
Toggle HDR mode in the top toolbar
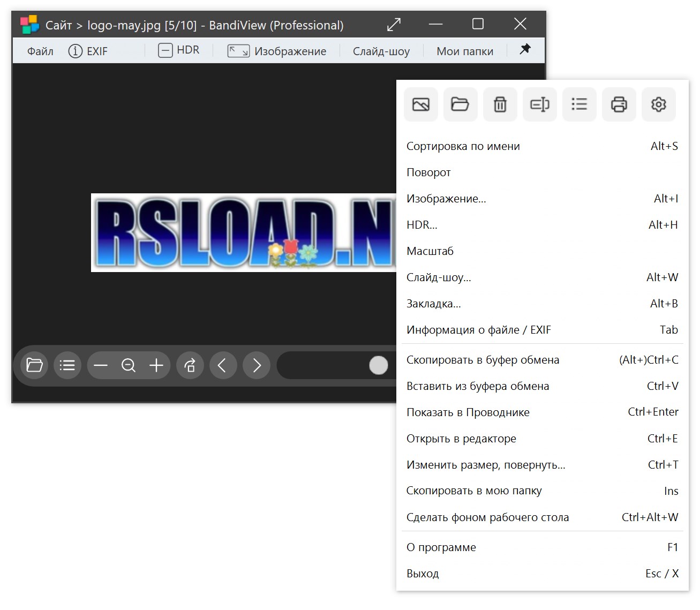179,50
